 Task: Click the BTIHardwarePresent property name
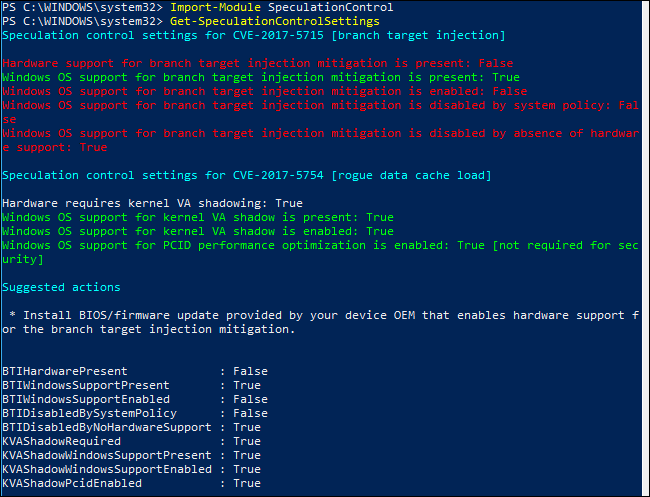[65, 371]
